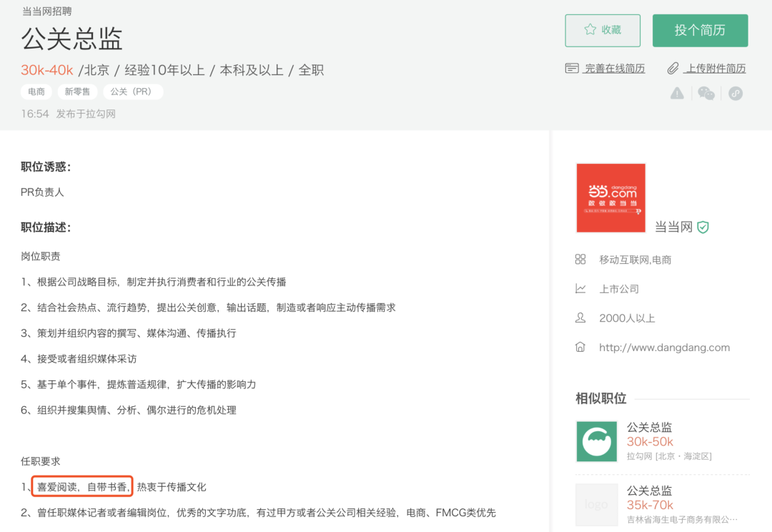Click the resume card icon beside 完善在线简历
Image resolution: width=772 pixels, height=532 pixels.
pyautogui.click(x=572, y=67)
